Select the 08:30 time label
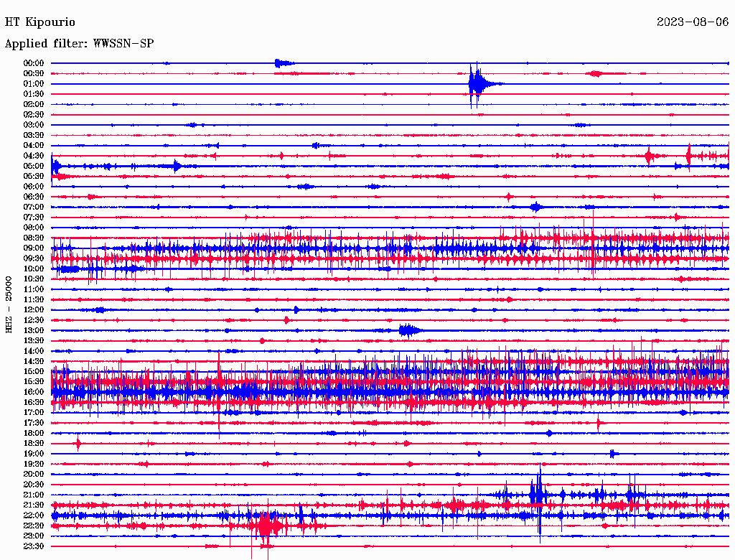 [34, 238]
